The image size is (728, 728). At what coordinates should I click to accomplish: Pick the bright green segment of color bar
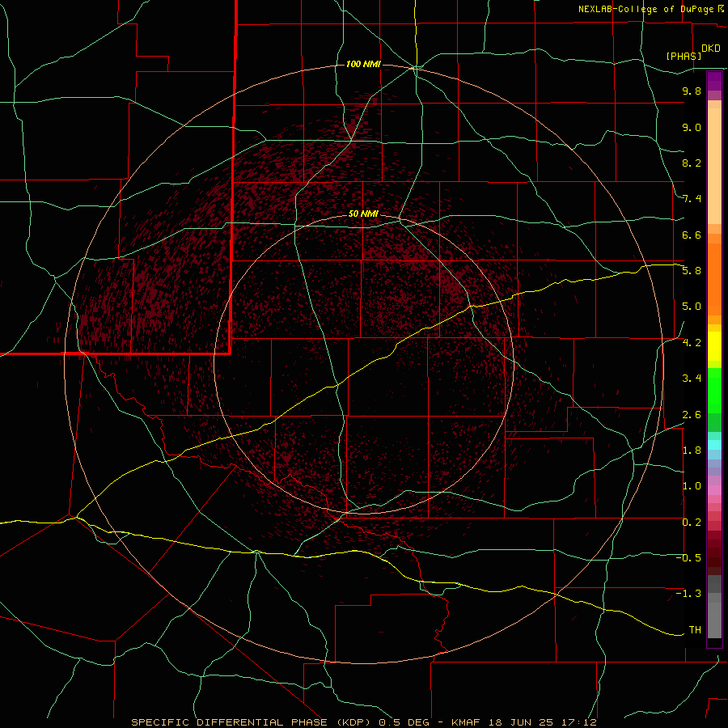tap(714, 390)
